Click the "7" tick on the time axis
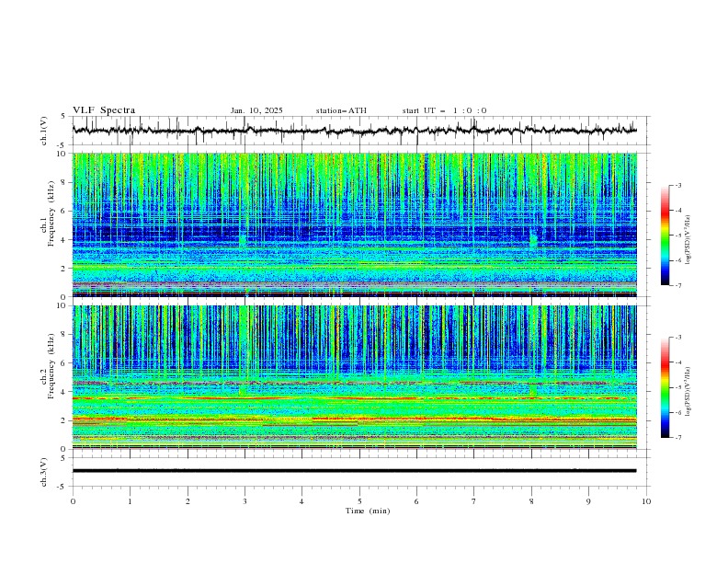This screenshot has width=728, height=563. pos(474,501)
